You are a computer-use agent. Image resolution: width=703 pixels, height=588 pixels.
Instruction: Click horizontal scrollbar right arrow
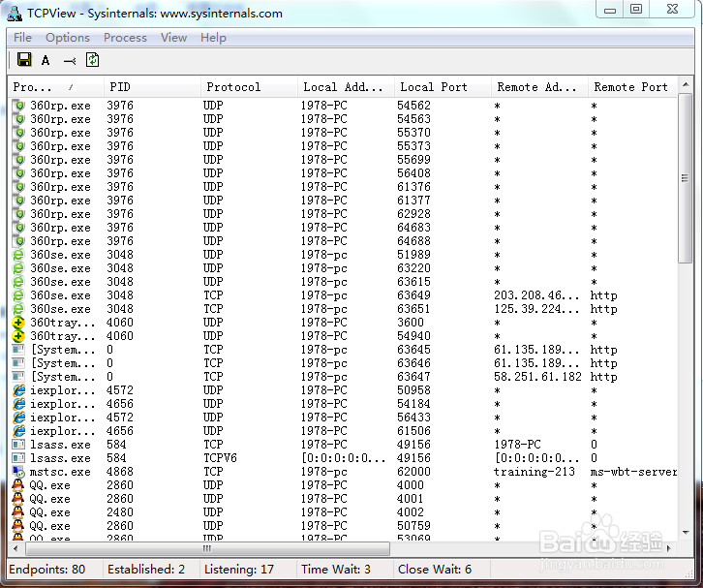669,548
